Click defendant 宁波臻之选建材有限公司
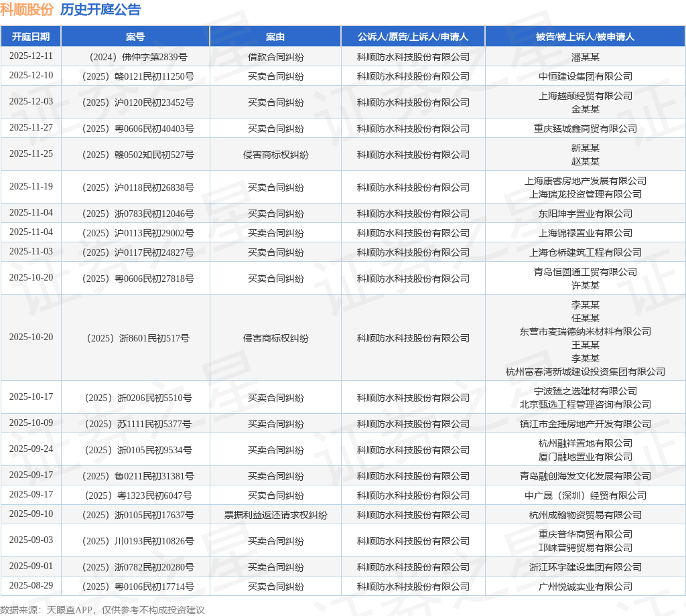 [x=586, y=391]
